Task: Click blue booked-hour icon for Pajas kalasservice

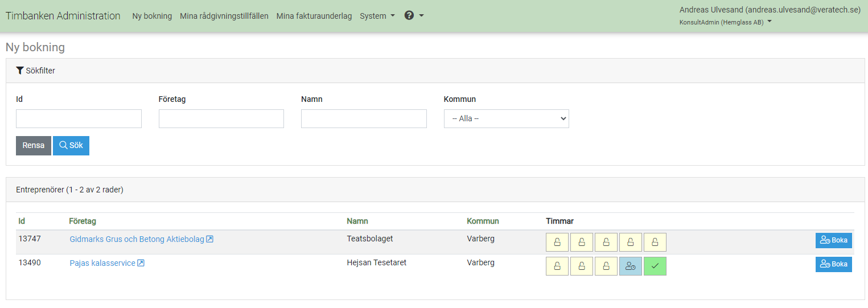Action: [631, 266]
